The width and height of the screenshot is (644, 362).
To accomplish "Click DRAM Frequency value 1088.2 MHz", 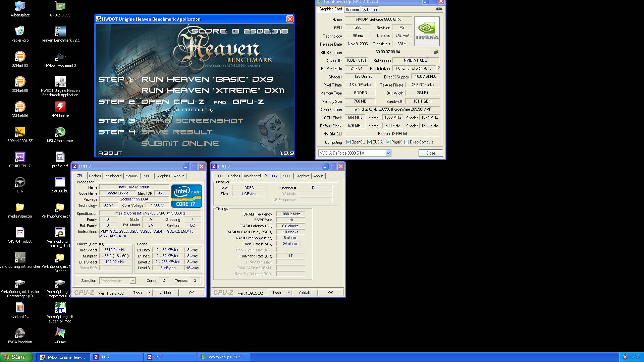I will (x=290, y=214).
